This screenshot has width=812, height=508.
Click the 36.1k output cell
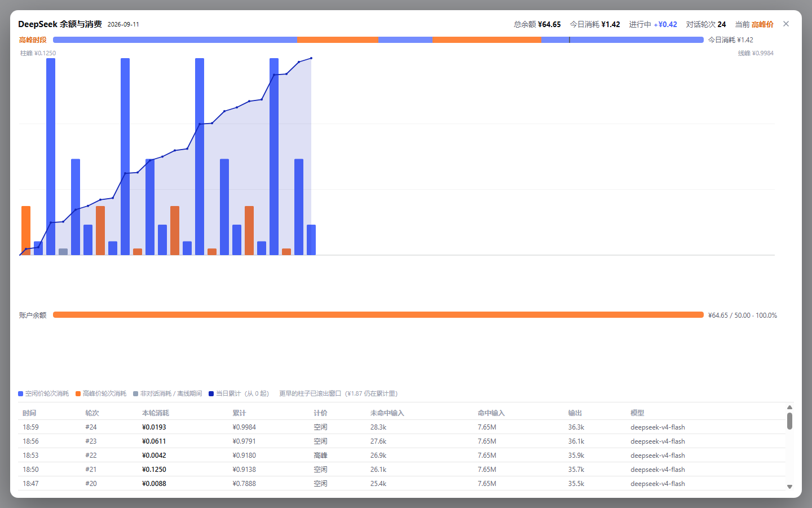pos(576,441)
